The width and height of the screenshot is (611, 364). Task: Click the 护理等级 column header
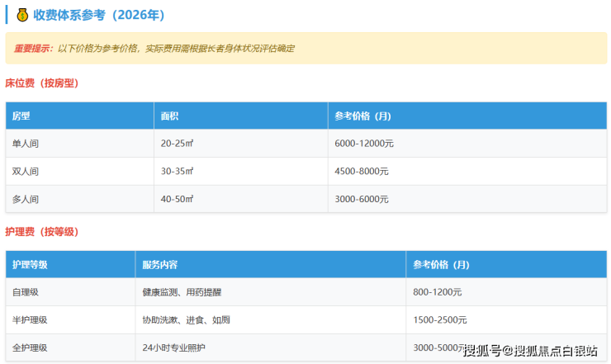[x=30, y=265]
